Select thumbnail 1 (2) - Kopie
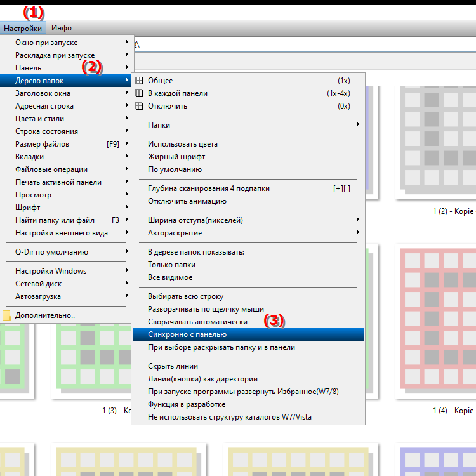The width and height of the screenshot is (476, 476). click(436, 143)
